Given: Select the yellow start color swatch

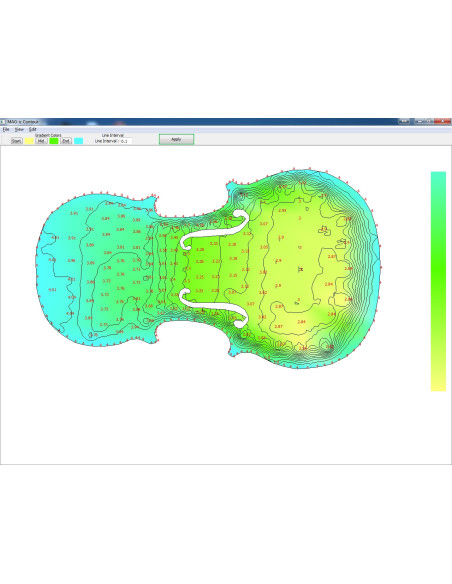Looking at the screenshot, I should pyautogui.click(x=29, y=141).
